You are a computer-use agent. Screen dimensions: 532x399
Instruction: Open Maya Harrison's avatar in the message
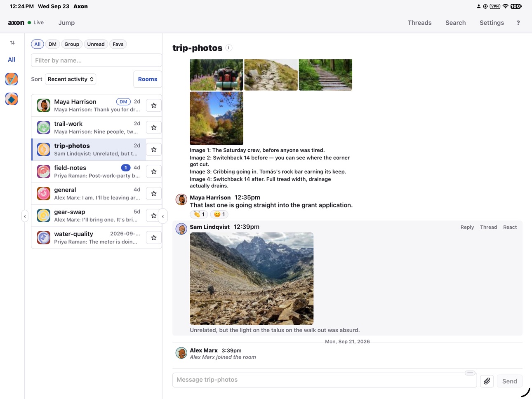coord(181,199)
